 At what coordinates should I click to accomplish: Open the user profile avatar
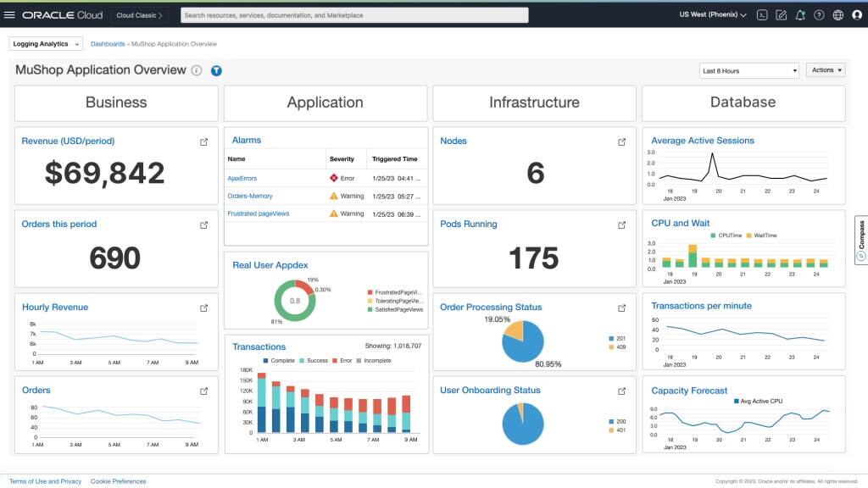tap(857, 14)
